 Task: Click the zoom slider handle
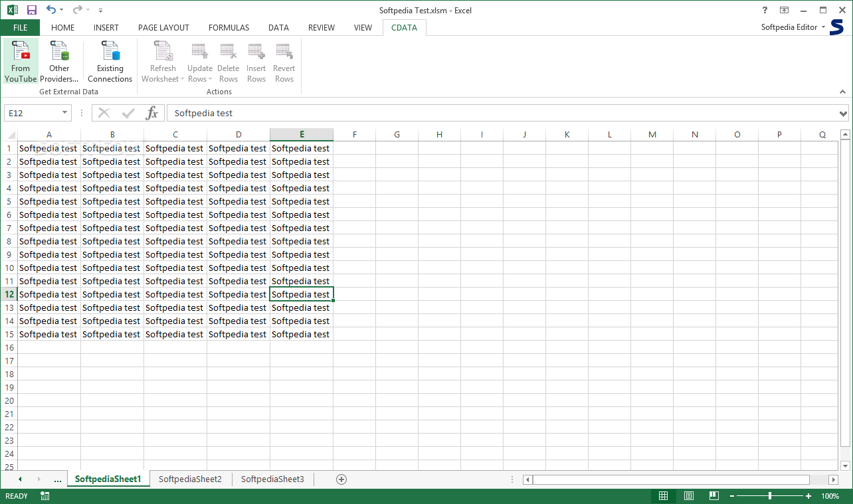click(770, 496)
